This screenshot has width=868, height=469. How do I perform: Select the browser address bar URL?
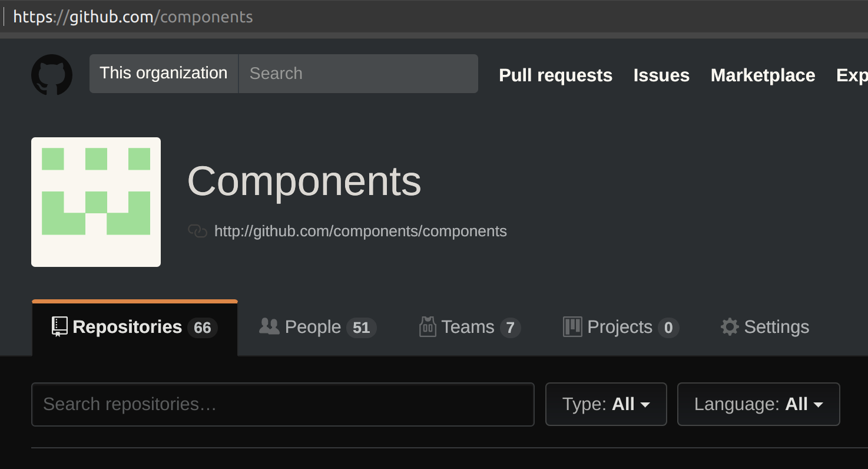[x=133, y=16]
